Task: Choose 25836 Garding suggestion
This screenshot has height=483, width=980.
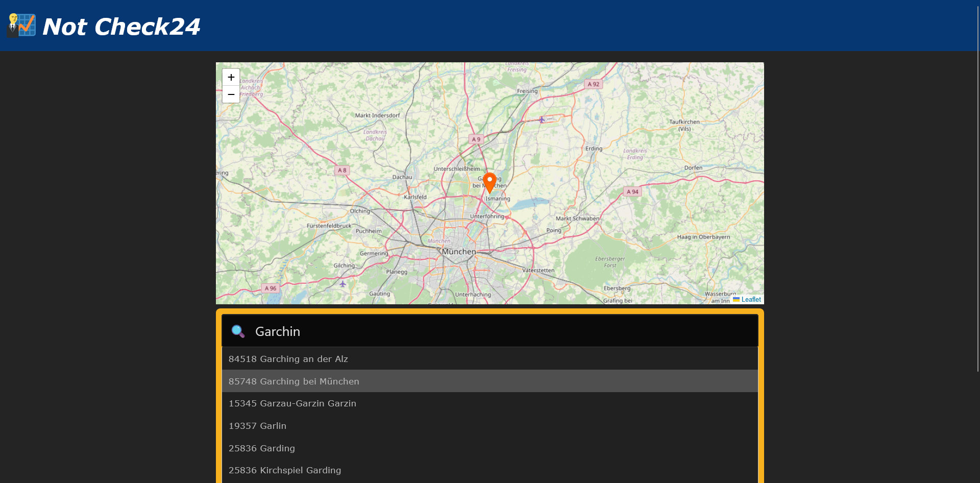Action: (490, 448)
